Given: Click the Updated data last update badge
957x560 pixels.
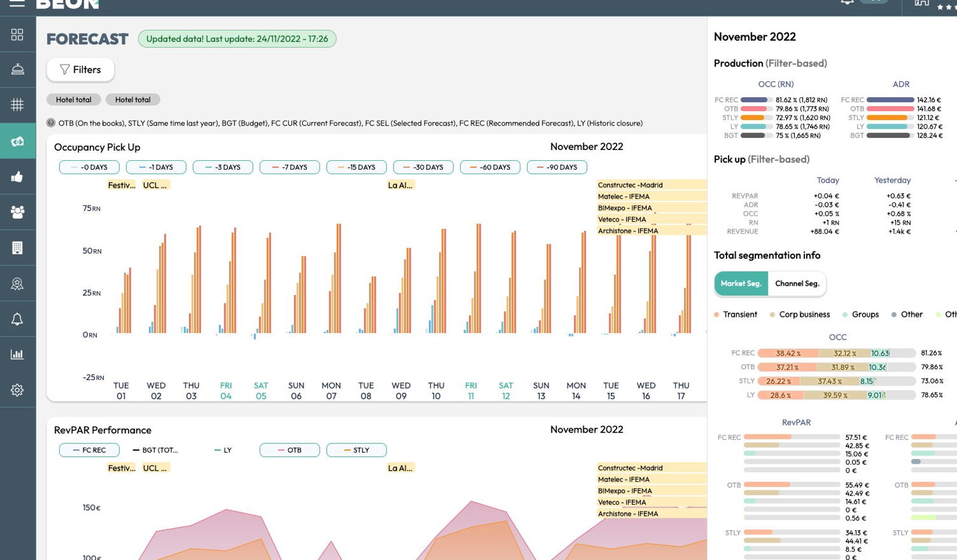Looking at the screenshot, I should tap(237, 39).
